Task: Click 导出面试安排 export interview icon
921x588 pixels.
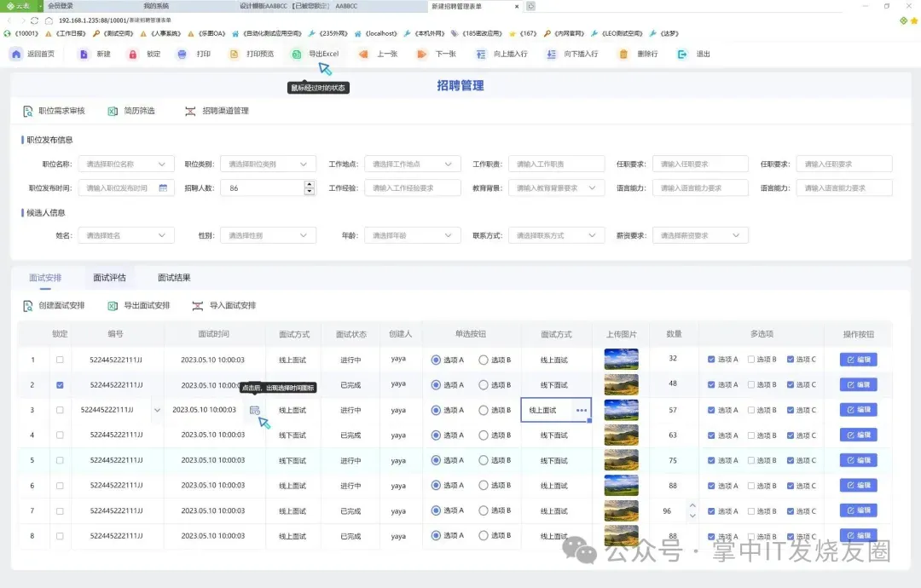Action: [x=113, y=306]
